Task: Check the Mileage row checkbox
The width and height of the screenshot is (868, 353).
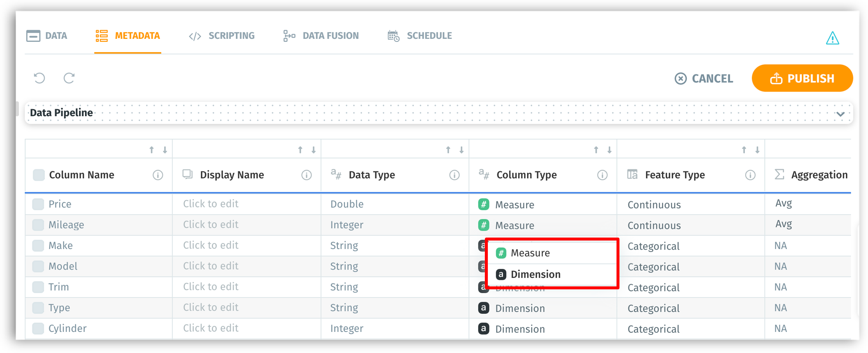Action: point(38,225)
